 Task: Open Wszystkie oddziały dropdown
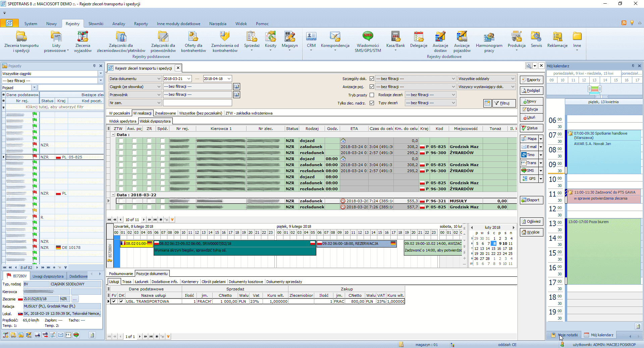click(x=513, y=79)
